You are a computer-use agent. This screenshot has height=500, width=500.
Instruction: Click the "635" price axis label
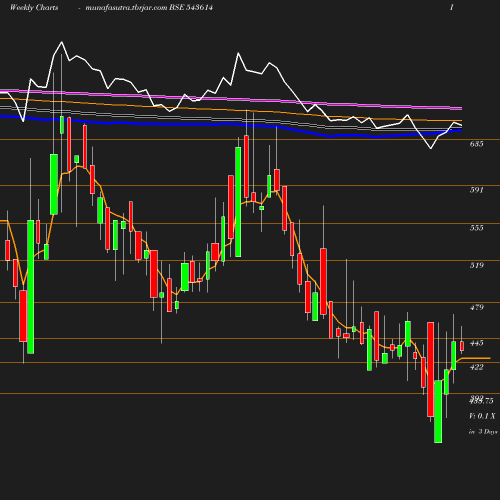pyautogui.click(x=476, y=144)
